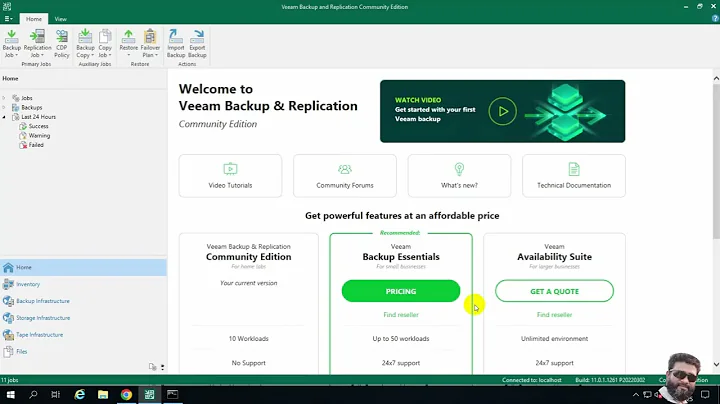The width and height of the screenshot is (720, 404).
Task: Open the notification center icon
Action: pyautogui.click(x=705, y=394)
